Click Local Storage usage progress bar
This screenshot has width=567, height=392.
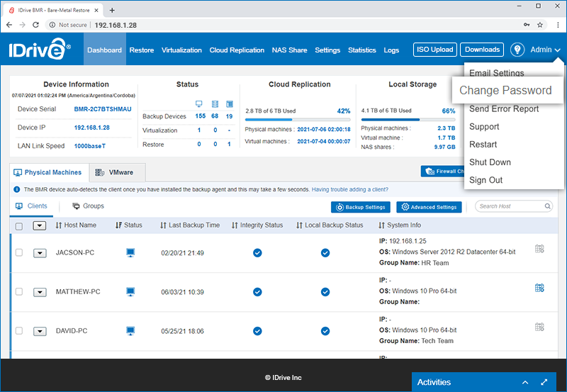click(x=408, y=119)
